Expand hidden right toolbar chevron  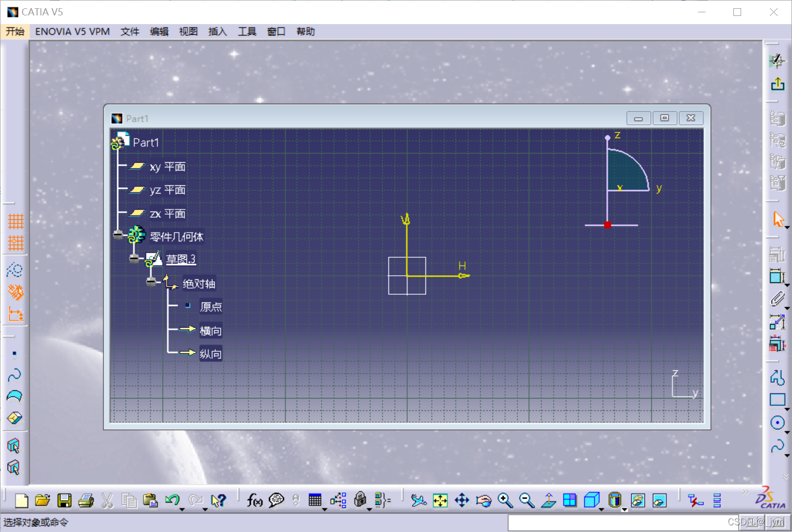pyautogui.click(x=786, y=477)
